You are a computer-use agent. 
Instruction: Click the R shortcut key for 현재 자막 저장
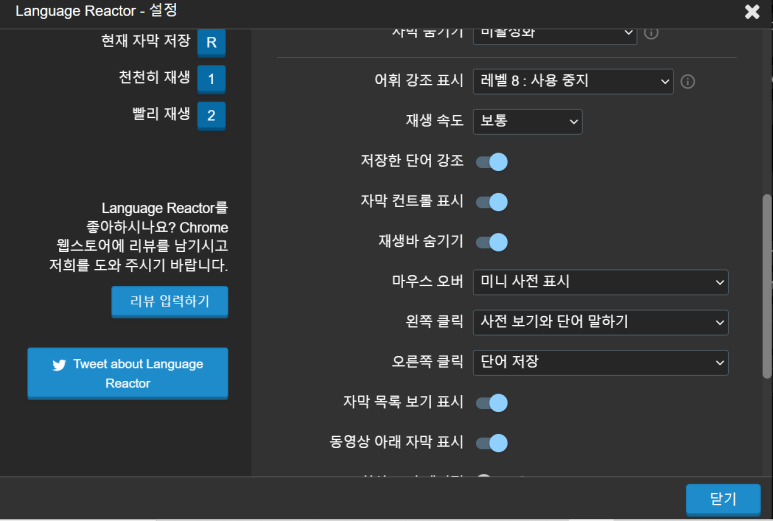[211, 42]
